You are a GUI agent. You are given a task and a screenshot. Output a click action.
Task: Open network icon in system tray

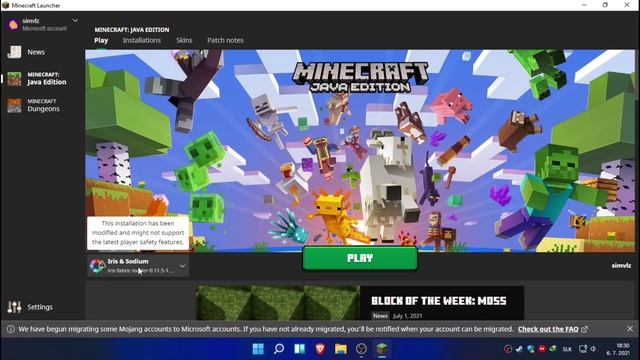coord(583,349)
